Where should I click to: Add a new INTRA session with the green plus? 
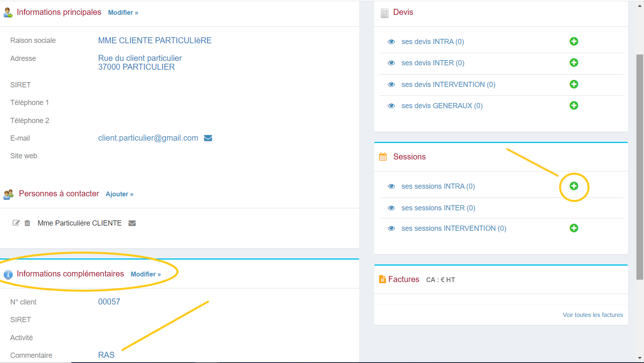(574, 186)
